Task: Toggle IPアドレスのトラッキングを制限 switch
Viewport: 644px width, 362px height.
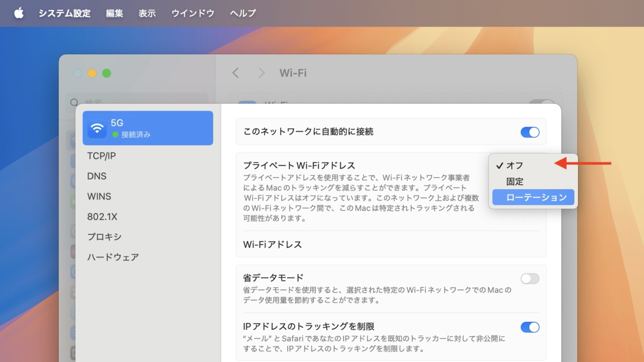Action: [x=530, y=327]
